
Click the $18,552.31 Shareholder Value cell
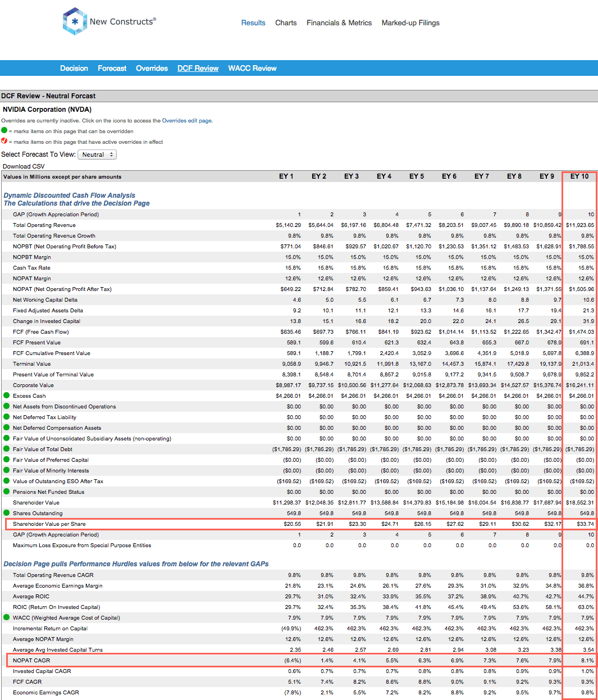click(580, 503)
